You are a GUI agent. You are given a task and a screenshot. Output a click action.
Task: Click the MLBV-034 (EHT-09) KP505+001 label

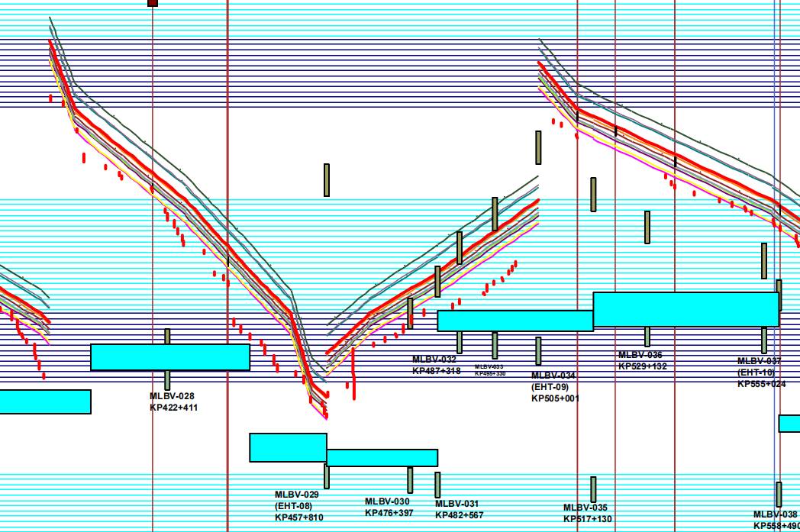tap(555, 386)
